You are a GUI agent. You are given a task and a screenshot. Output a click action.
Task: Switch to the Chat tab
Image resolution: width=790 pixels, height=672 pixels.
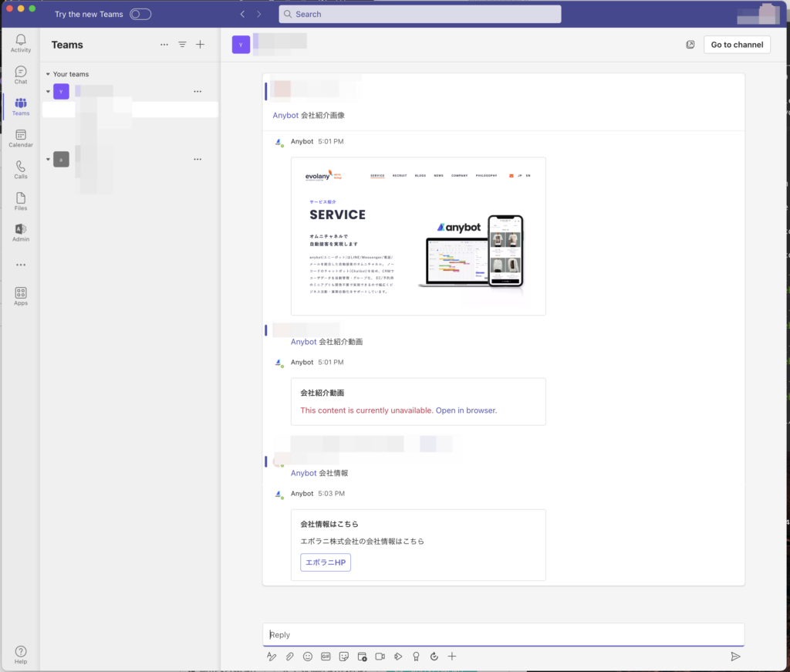click(x=21, y=75)
